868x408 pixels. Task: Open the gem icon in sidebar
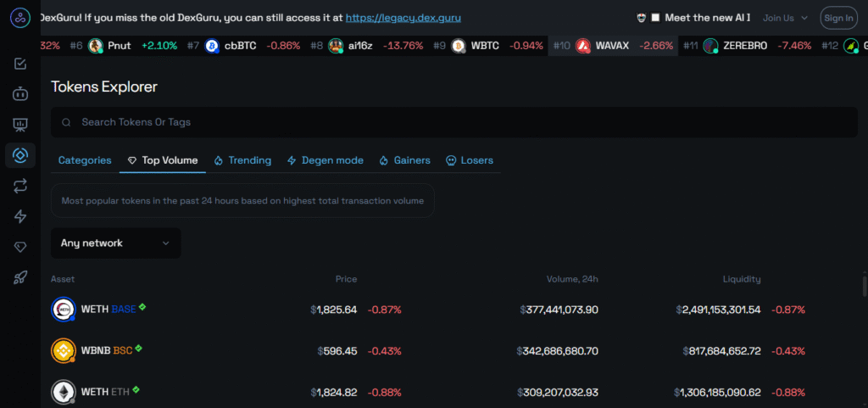coord(20,248)
